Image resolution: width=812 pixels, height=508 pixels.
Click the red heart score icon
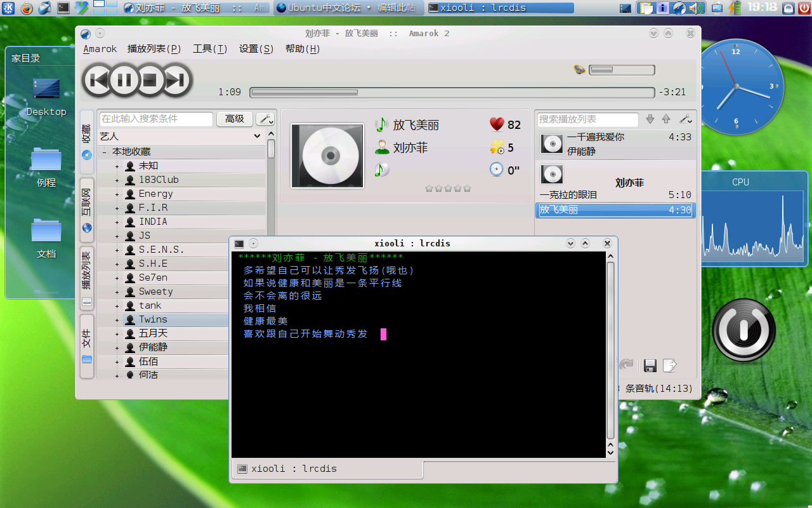[497, 124]
